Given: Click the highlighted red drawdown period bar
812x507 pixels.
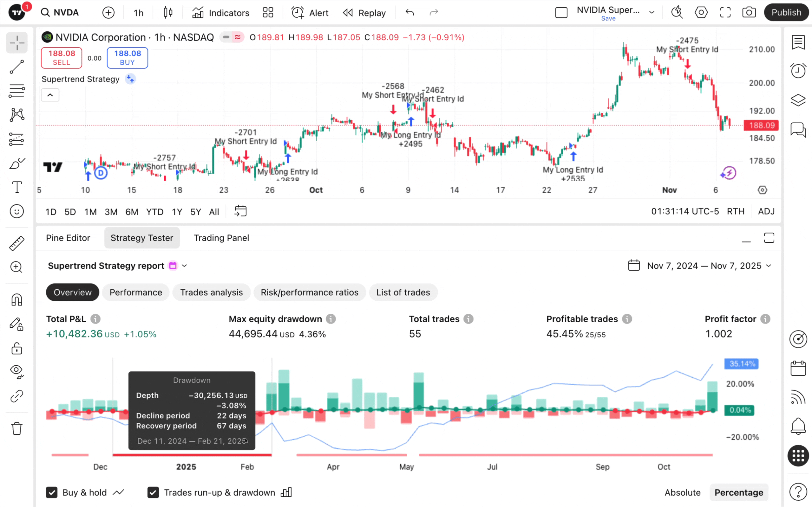Looking at the screenshot, I should 192,455.
